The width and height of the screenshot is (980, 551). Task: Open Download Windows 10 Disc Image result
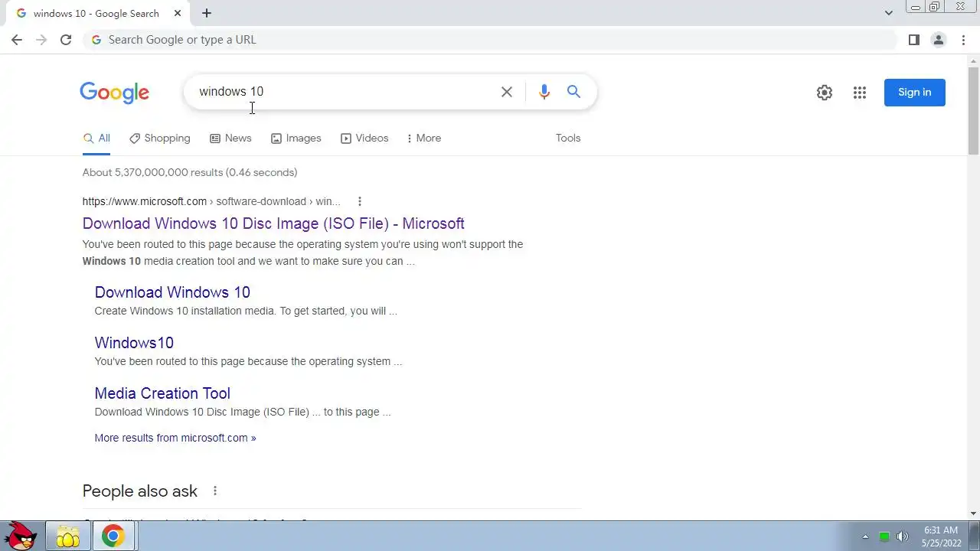pos(273,223)
